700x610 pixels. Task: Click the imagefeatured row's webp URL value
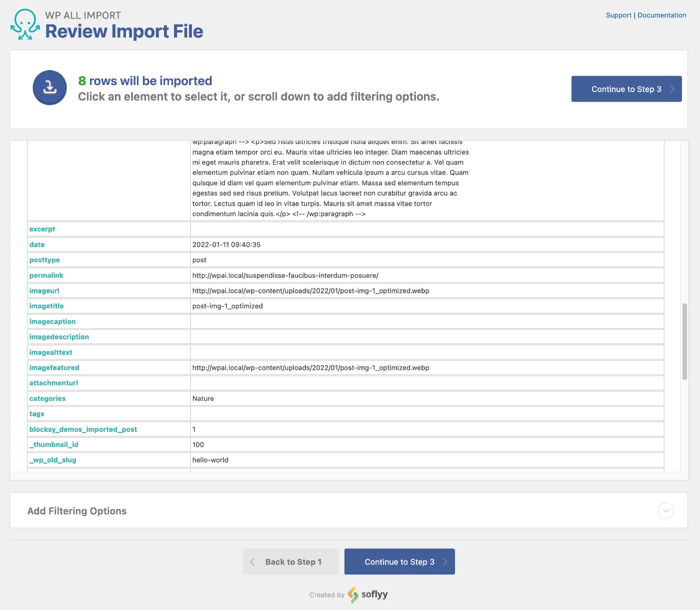tap(311, 368)
